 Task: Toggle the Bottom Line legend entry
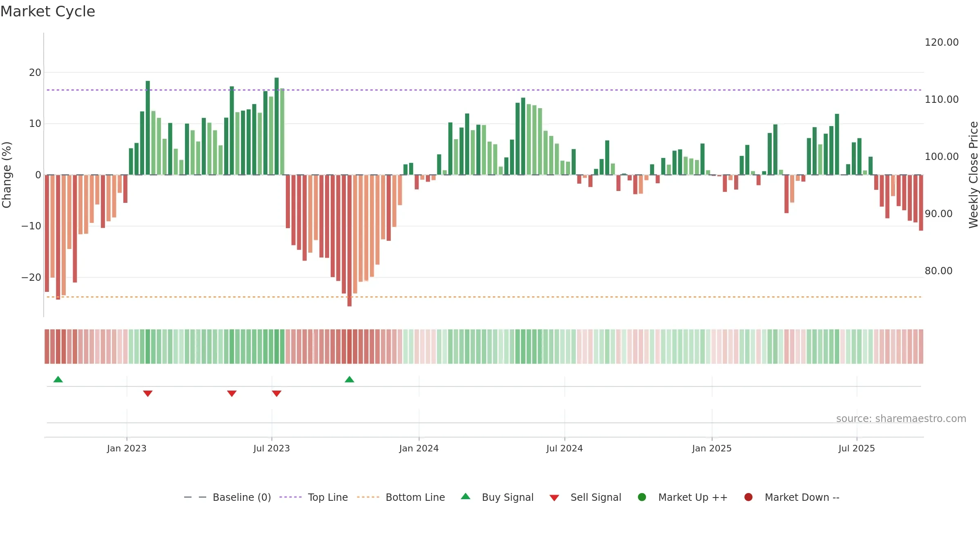[x=401, y=497]
